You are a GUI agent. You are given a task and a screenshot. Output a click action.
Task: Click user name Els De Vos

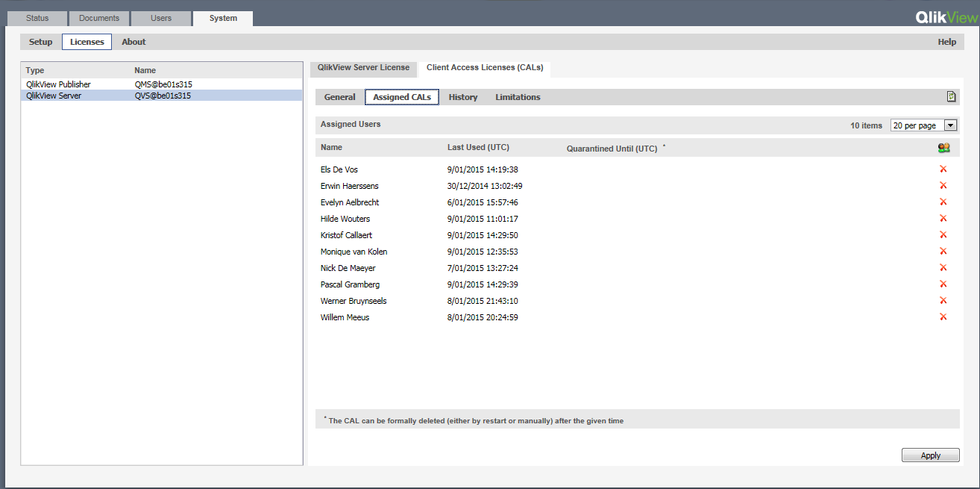339,169
